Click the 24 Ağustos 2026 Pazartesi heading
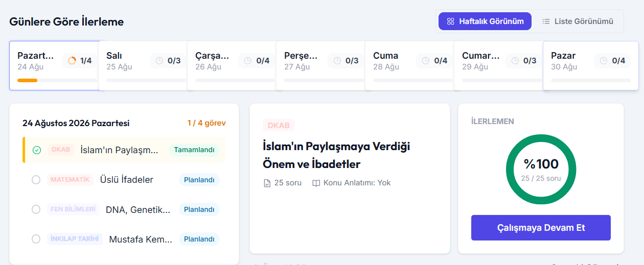This screenshot has height=265, width=644. tap(76, 123)
